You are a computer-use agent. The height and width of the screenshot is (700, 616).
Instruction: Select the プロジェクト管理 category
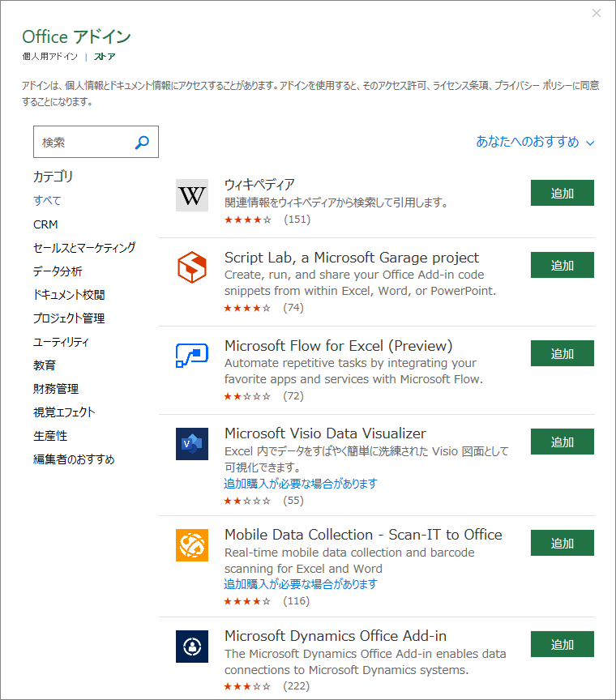[69, 318]
